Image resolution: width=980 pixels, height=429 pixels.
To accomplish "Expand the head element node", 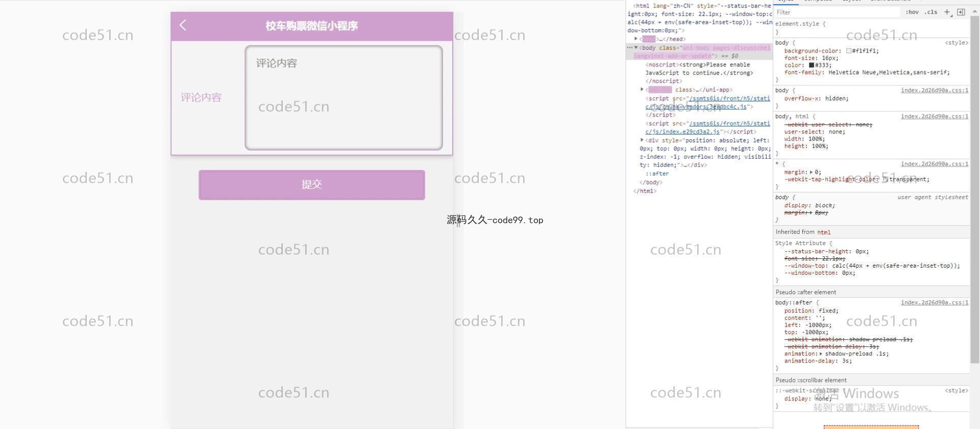I will click(x=636, y=39).
